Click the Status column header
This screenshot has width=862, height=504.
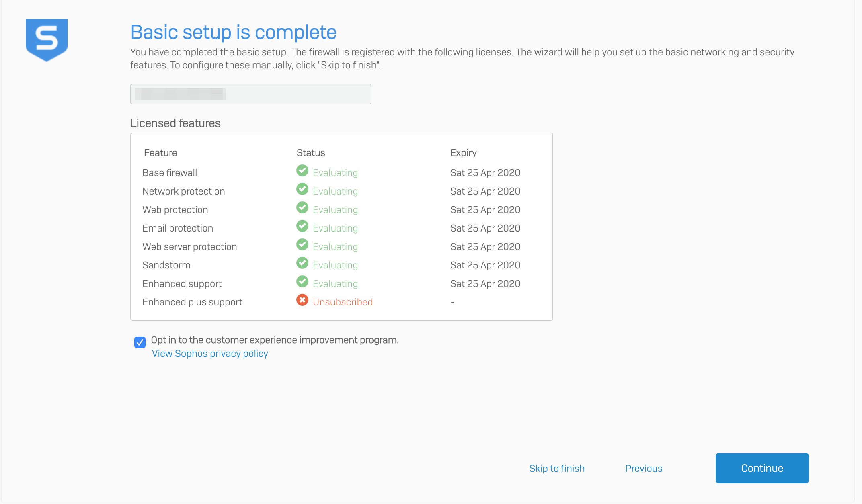311,153
